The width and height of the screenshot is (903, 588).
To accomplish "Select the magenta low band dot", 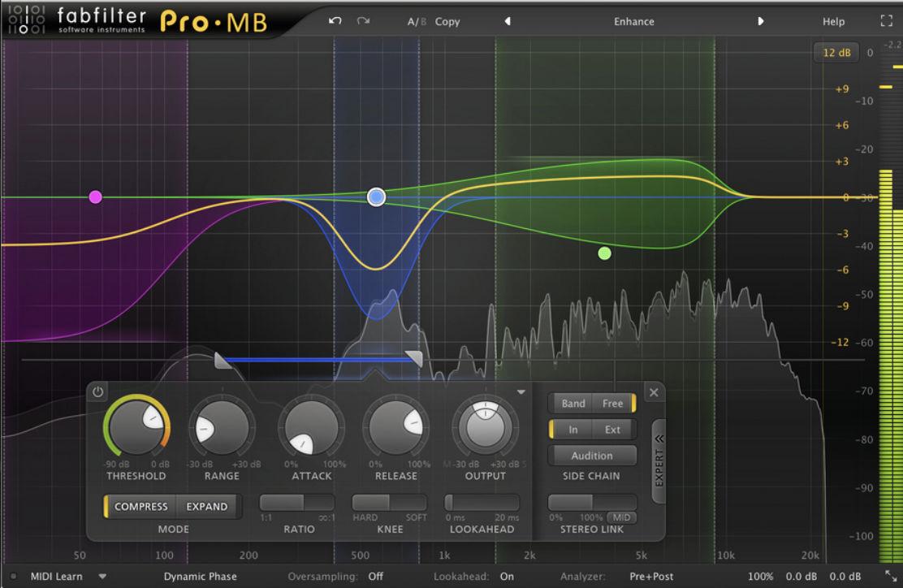I will click(96, 197).
